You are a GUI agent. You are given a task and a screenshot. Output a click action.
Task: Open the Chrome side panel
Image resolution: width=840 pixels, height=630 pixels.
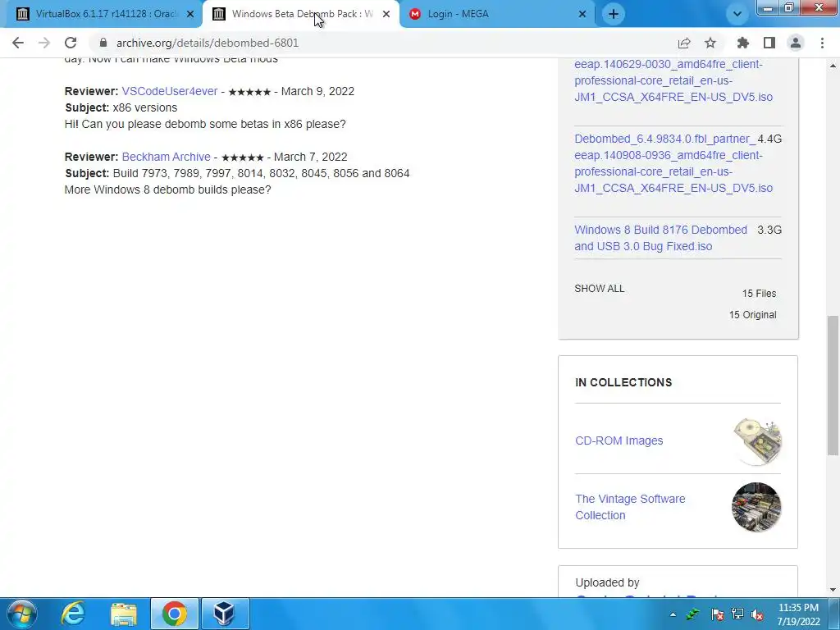[769, 43]
